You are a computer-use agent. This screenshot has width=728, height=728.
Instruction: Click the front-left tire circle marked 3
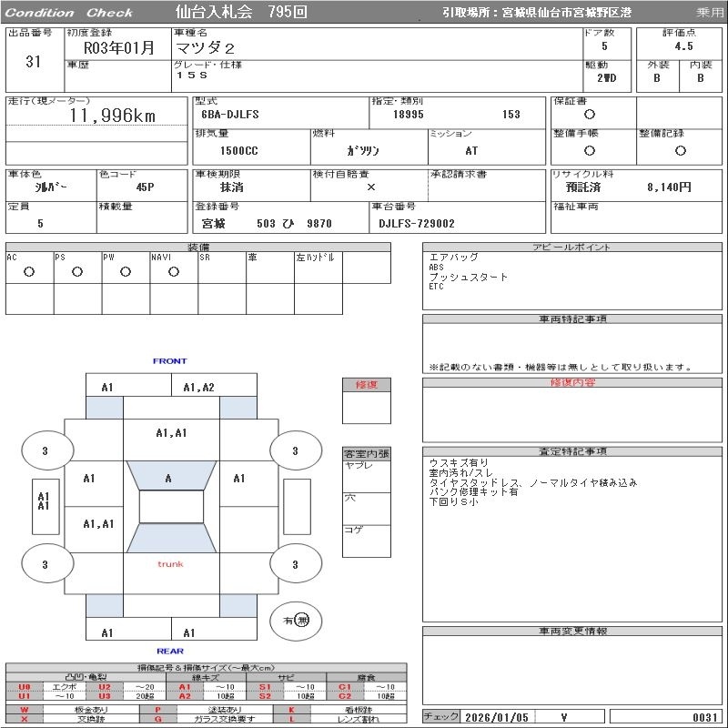pyautogui.click(x=45, y=450)
